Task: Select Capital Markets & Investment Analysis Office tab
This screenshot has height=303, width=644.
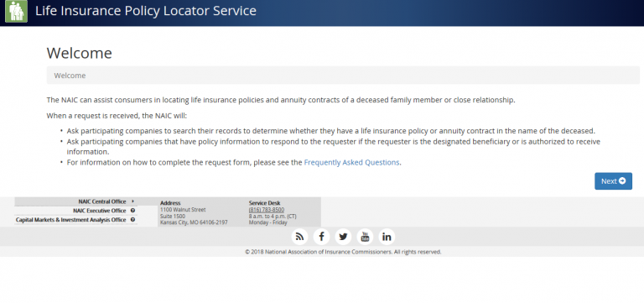Action: coord(76,220)
